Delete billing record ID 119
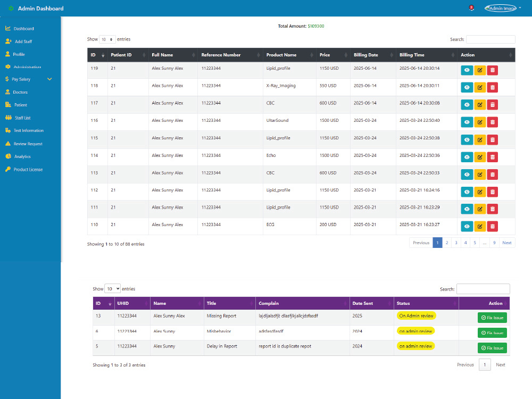The image size is (532, 399). tap(492, 70)
